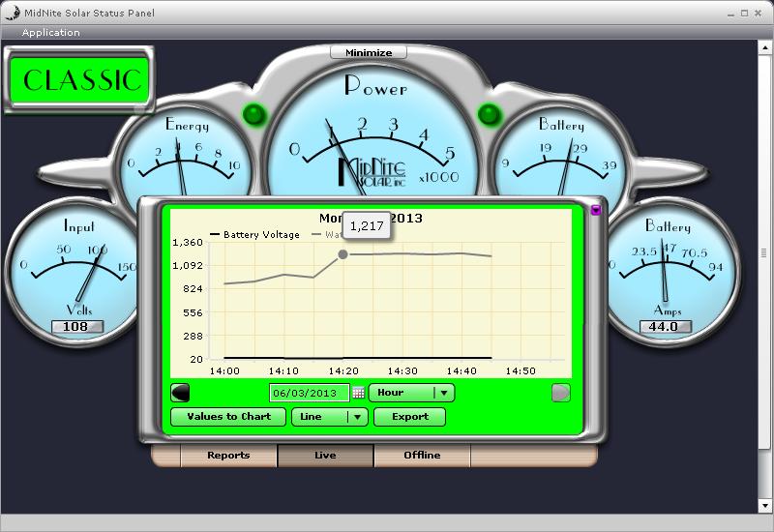Viewport: 774px width, 532px height.
Task: Open the Line chart type dropdown
Action: 329,417
